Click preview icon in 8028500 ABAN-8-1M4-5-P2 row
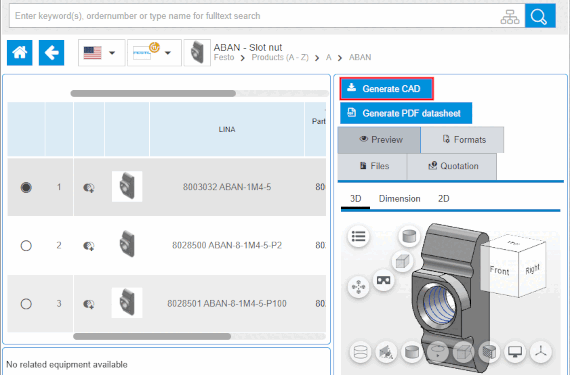This screenshot has width=570, height=375. [x=89, y=246]
